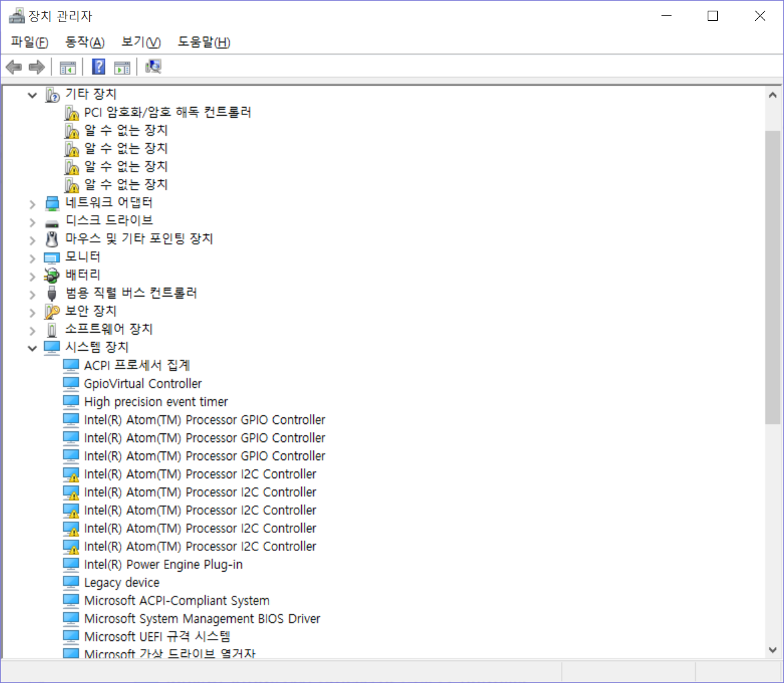This screenshot has width=784, height=683.
Task: Select 'Legacy device' text
Action: 121,583
